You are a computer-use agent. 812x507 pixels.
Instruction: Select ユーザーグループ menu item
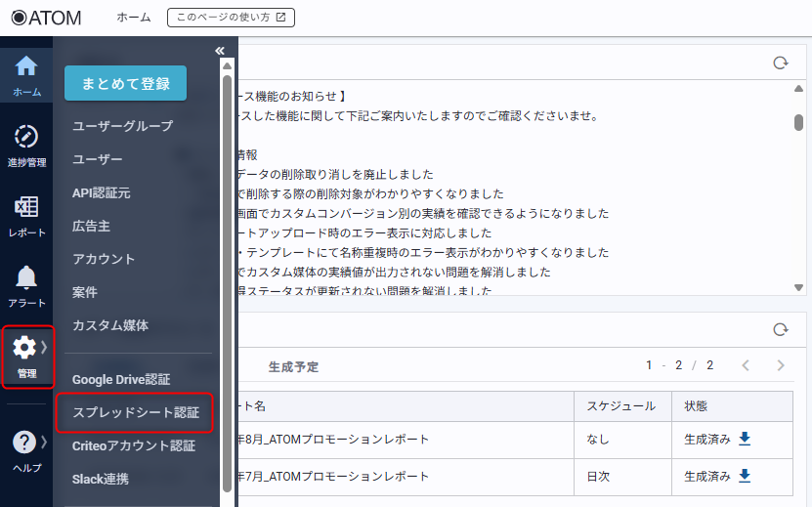122,126
